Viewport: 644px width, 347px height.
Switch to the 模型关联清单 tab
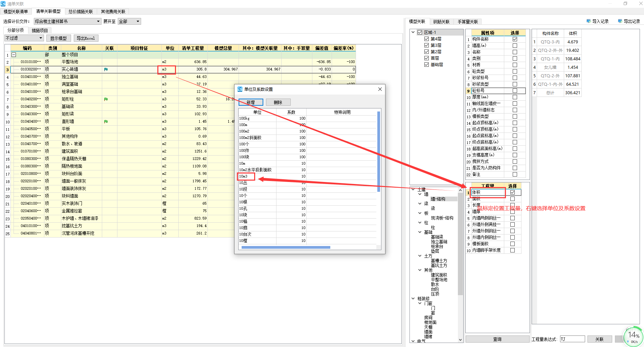tap(16, 12)
